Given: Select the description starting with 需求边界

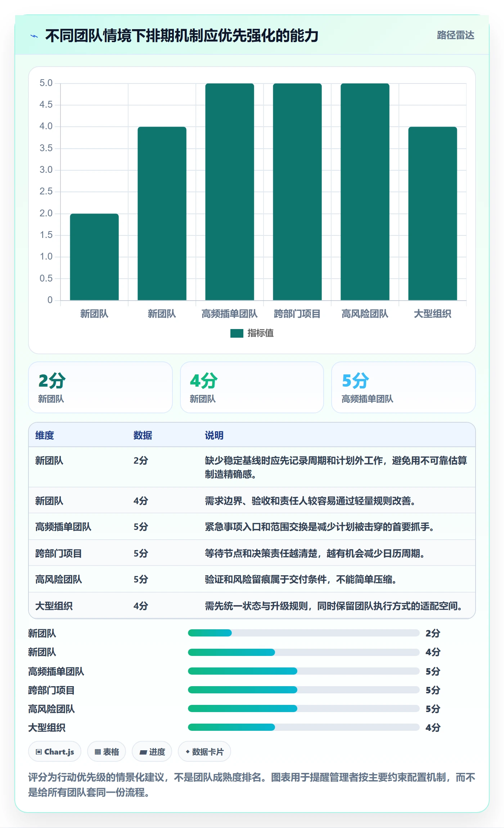Looking at the screenshot, I should (x=310, y=501).
